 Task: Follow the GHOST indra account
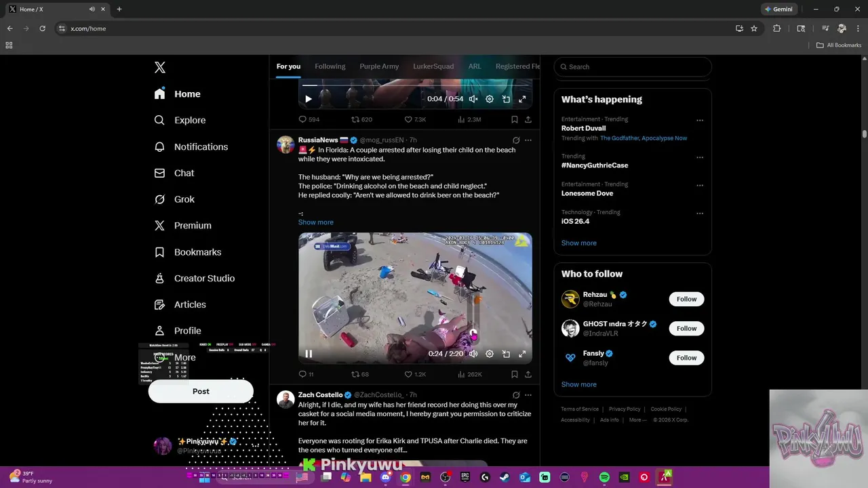click(686, 328)
